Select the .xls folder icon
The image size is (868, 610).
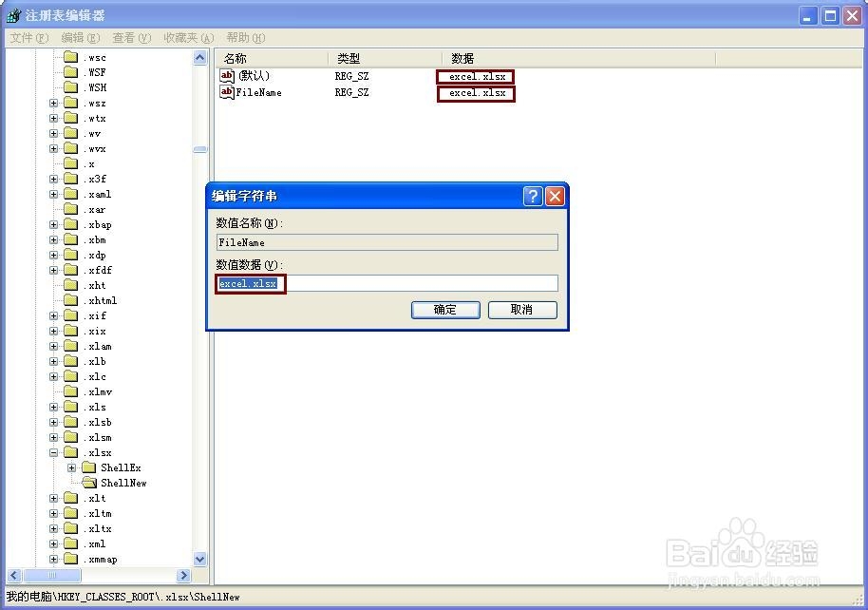[71, 407]
